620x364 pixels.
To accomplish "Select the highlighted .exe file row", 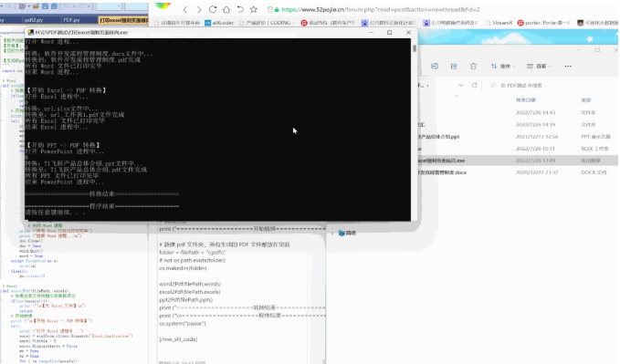I will point(518,161).
